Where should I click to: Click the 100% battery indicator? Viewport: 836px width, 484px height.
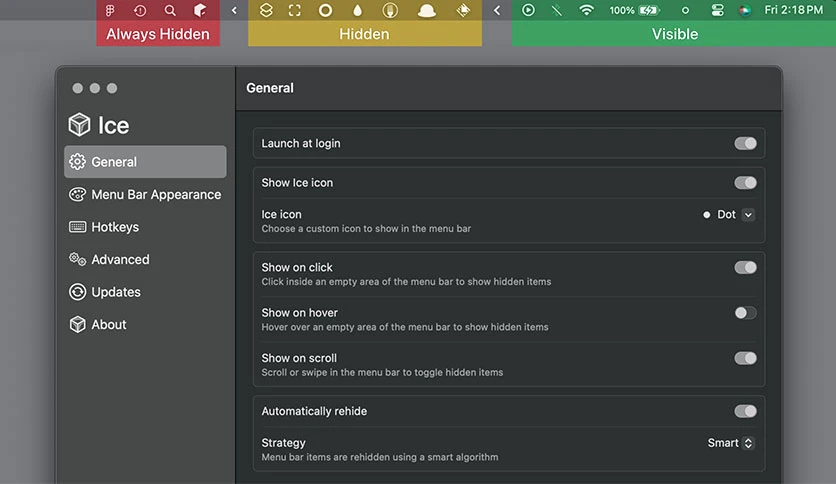coord(634,10)
